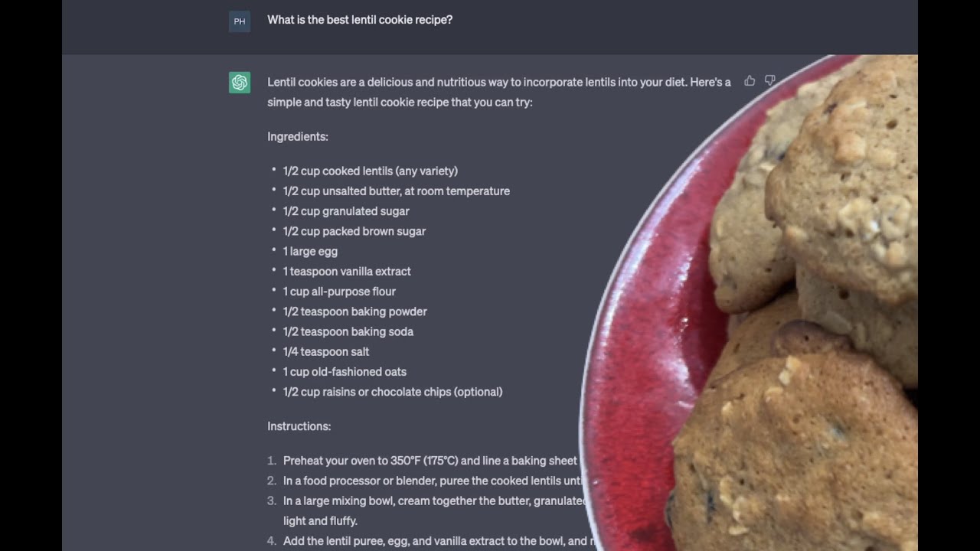Screen dimensions: 980x551
Task: Click the "1/4 teaspoon salt" ingredient
Action: coord(326,352)
